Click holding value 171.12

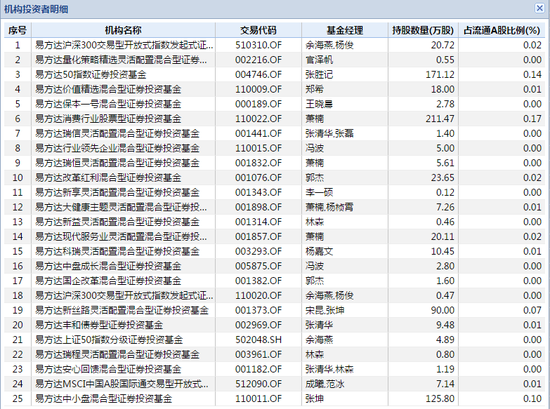(x=440, y=75)
